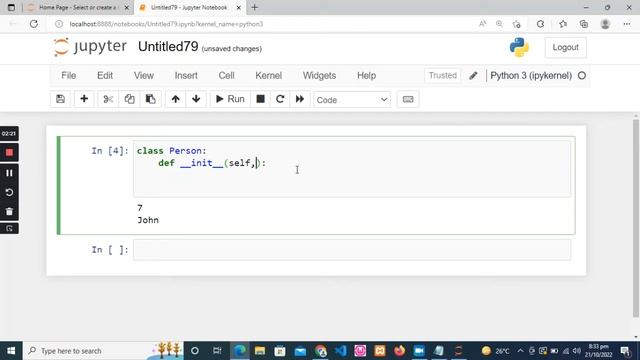Paste cells below icon

pos(151,99)
